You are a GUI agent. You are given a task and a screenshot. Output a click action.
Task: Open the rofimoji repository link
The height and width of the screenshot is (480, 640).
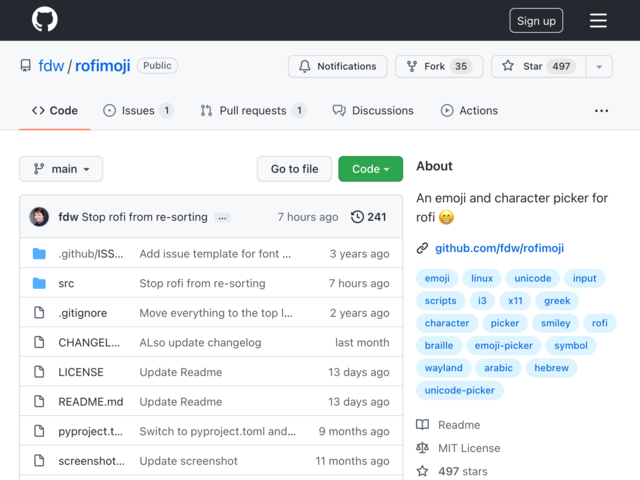point(102,66)
